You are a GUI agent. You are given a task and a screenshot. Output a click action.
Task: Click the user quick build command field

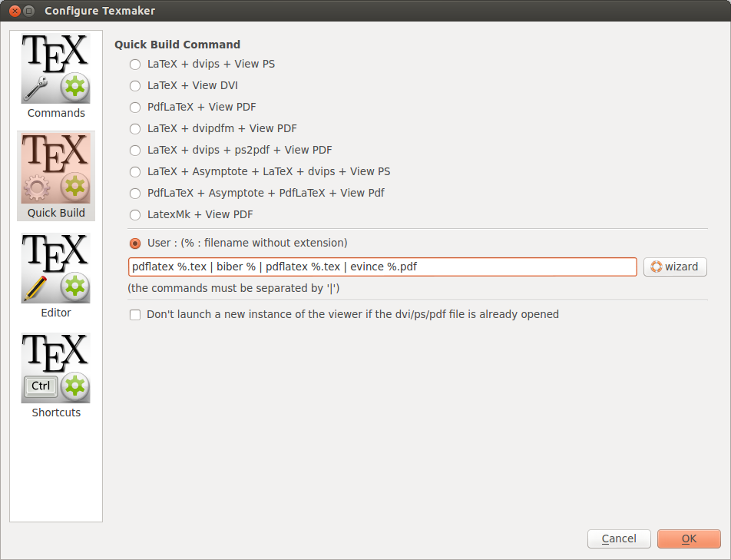(x=382, y=267)
